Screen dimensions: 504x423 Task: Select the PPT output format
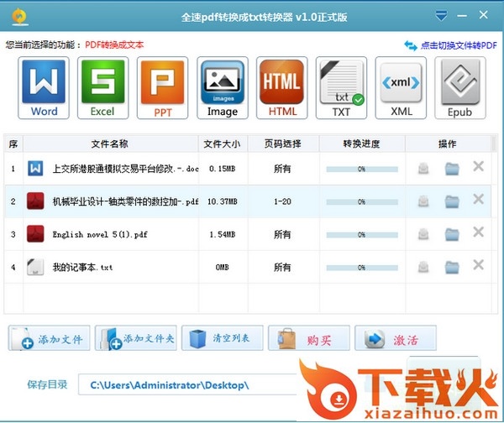click(161, 89)
